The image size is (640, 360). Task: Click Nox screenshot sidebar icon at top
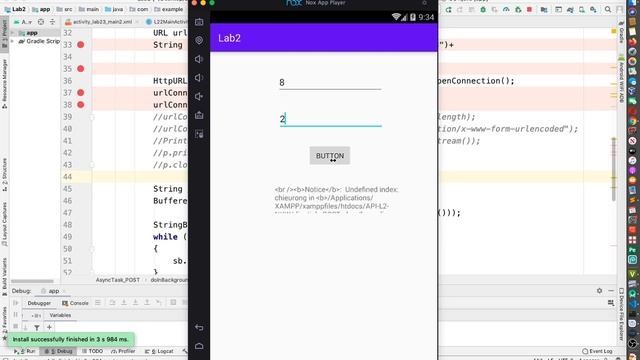(x=199, y=22)
